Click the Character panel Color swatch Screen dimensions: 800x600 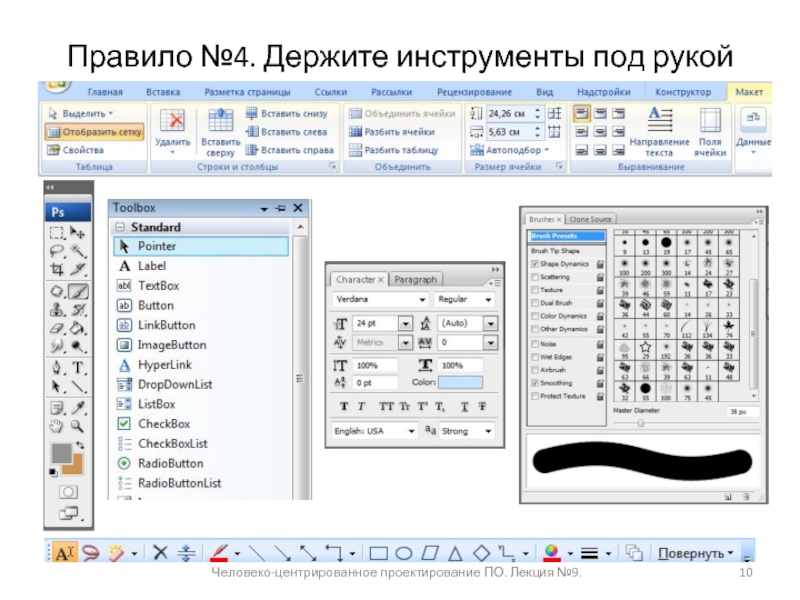point(460,383)
